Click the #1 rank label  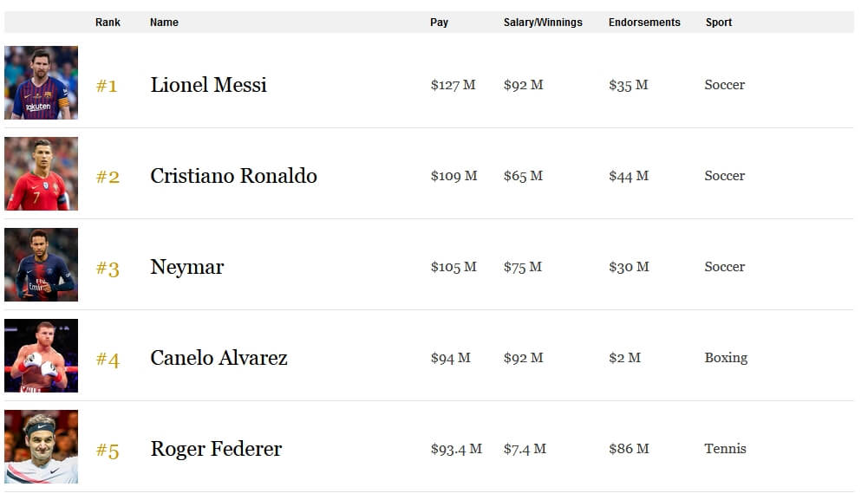pos(107,86)
